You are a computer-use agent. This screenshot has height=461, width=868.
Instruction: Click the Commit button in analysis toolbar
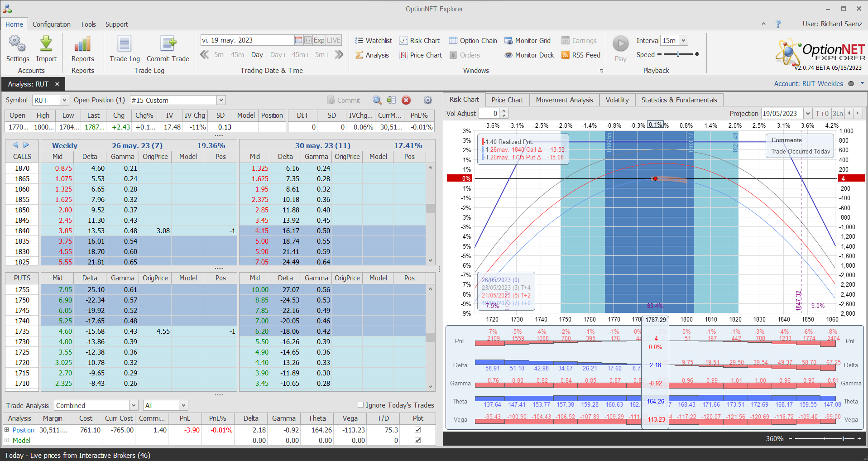coord(343,100)
